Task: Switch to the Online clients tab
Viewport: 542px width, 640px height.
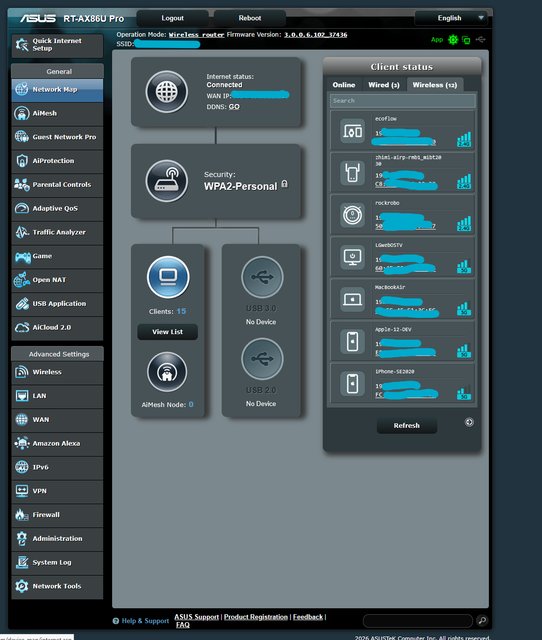Action: (x=344, y=85)
